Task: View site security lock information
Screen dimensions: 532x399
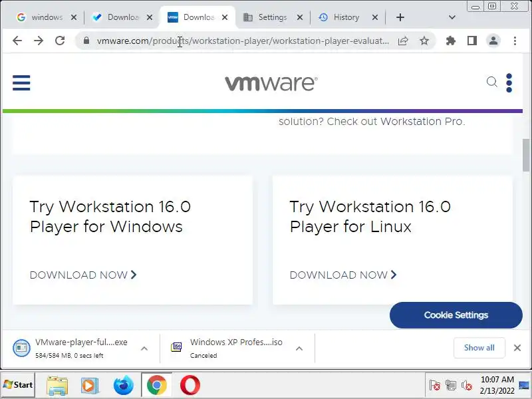Action: (x=86, y=41)
